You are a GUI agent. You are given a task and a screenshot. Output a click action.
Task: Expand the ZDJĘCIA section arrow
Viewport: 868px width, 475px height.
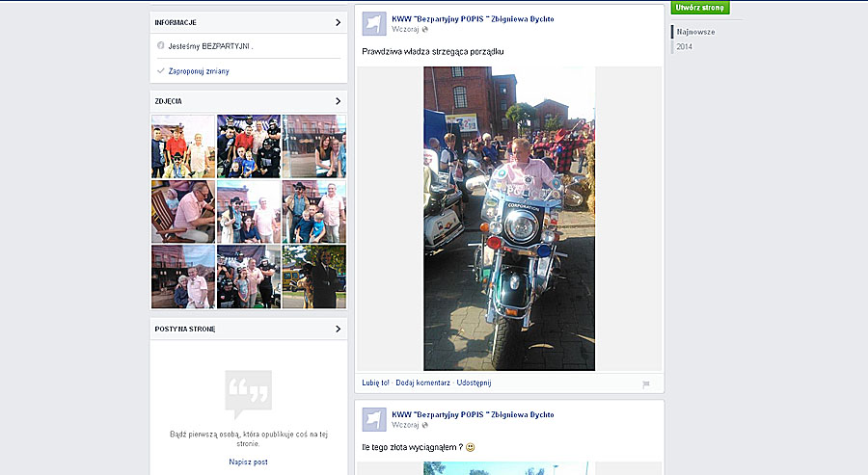point(338,101)
